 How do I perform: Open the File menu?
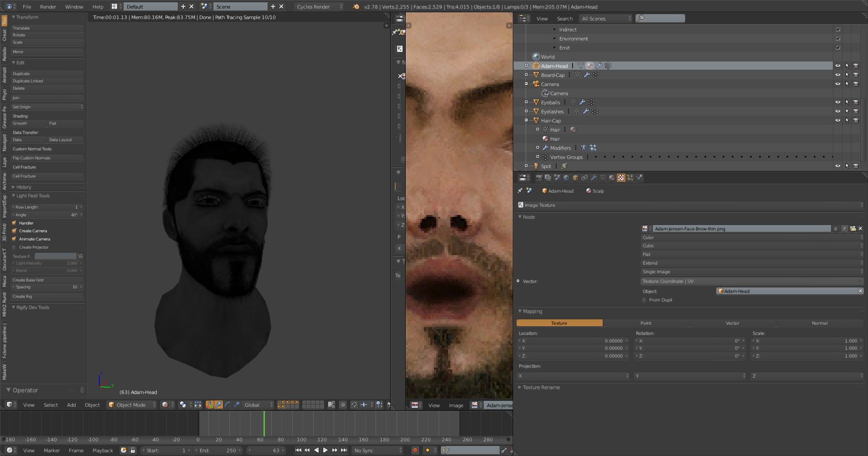click(27, 6)
